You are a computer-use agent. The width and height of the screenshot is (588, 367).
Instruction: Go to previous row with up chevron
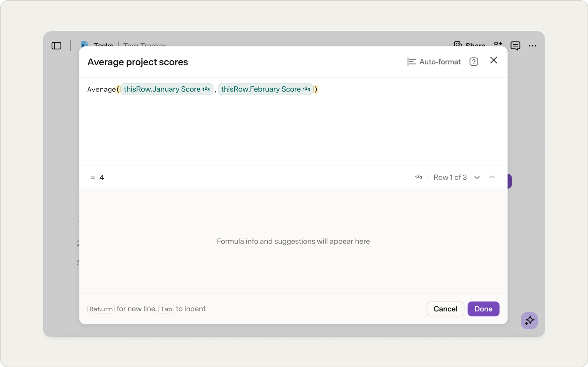[x=492, y=177]
